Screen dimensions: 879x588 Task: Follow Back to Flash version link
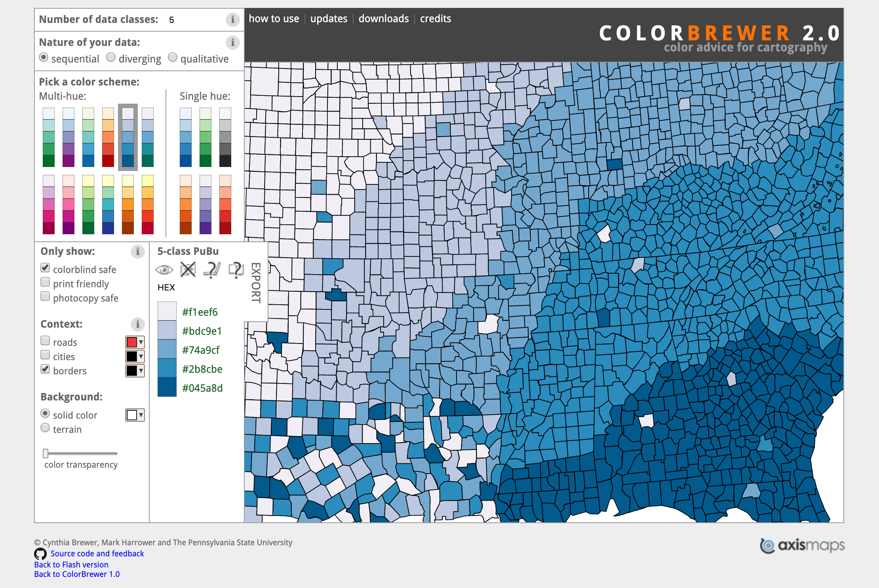71,565
